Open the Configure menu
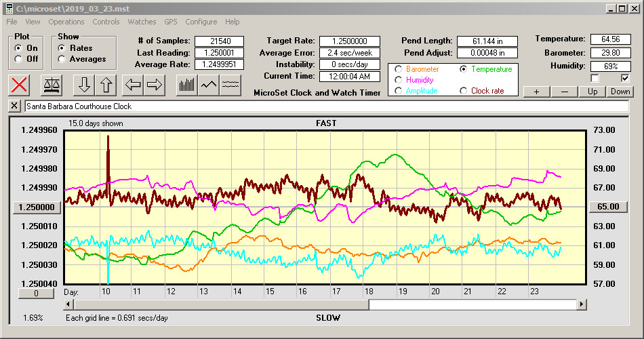The image size is (644, 339). point(201,22)
